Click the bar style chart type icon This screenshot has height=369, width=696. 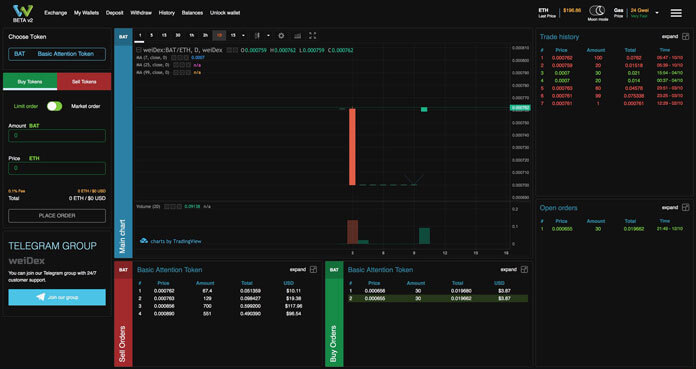pos(257,36)
